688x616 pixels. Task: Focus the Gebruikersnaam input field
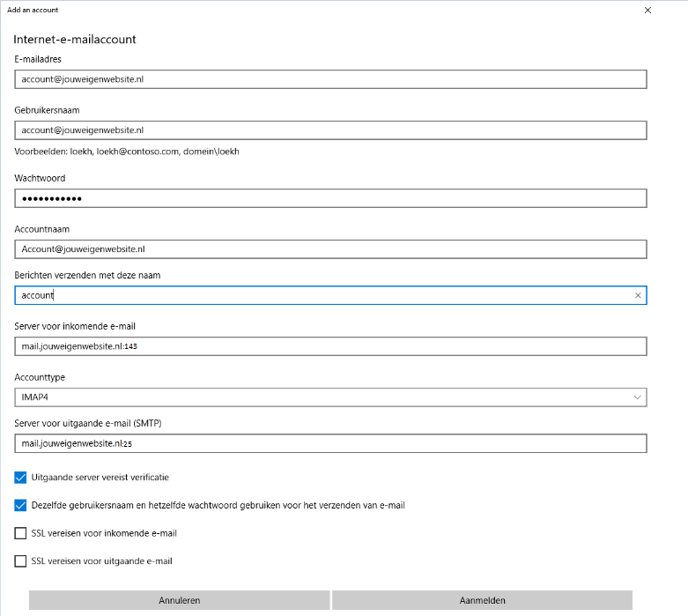pyautogui.click(x=330, y=130)
